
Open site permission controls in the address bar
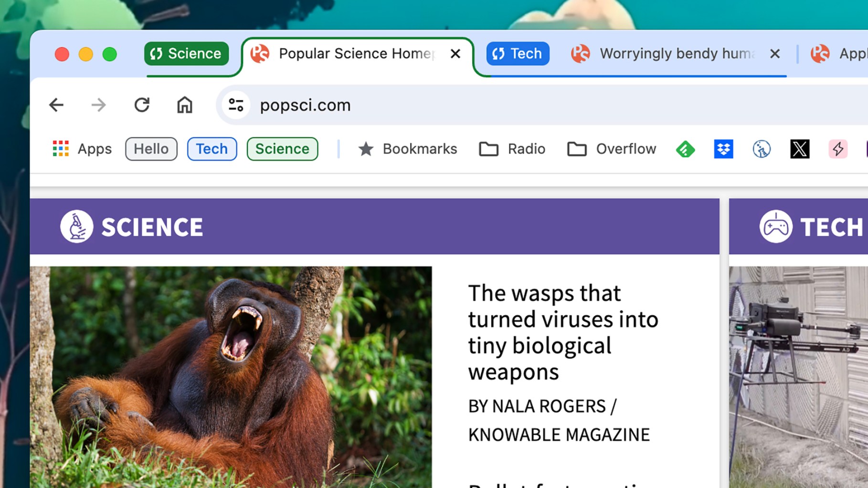[x=236, y=105]
